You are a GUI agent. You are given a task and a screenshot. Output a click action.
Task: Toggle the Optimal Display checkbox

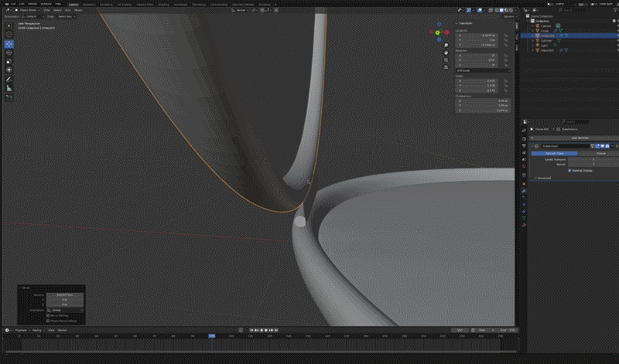coord(570,170)
